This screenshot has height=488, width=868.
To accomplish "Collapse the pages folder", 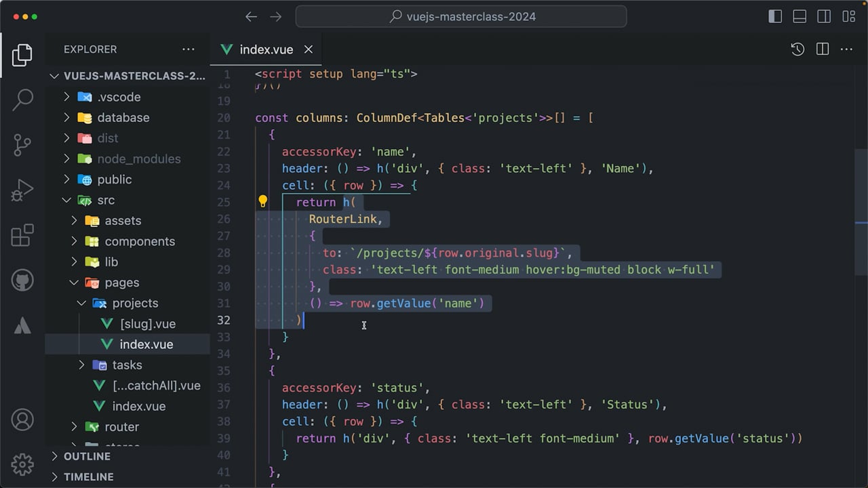I will point(127,283).
